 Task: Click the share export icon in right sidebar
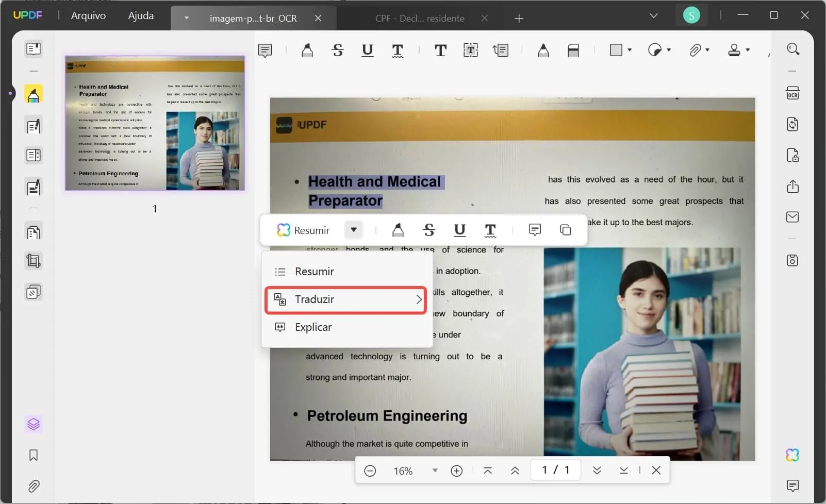tap(792, 187)
